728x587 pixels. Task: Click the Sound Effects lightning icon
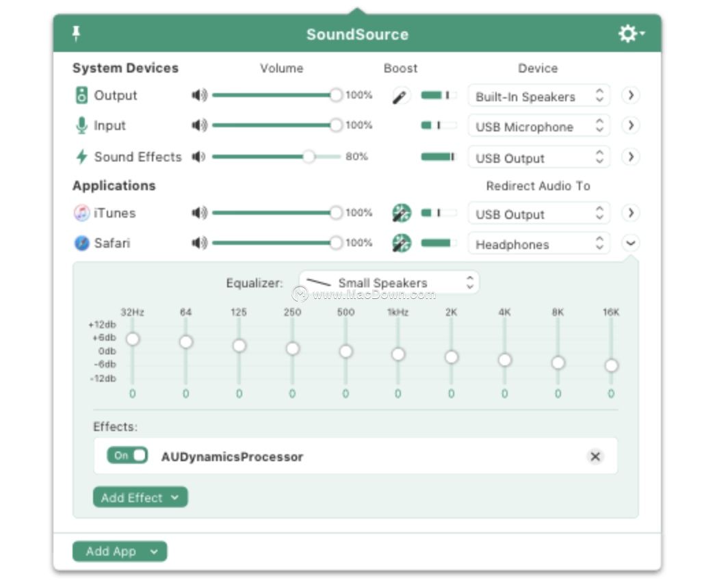(81, 157)
